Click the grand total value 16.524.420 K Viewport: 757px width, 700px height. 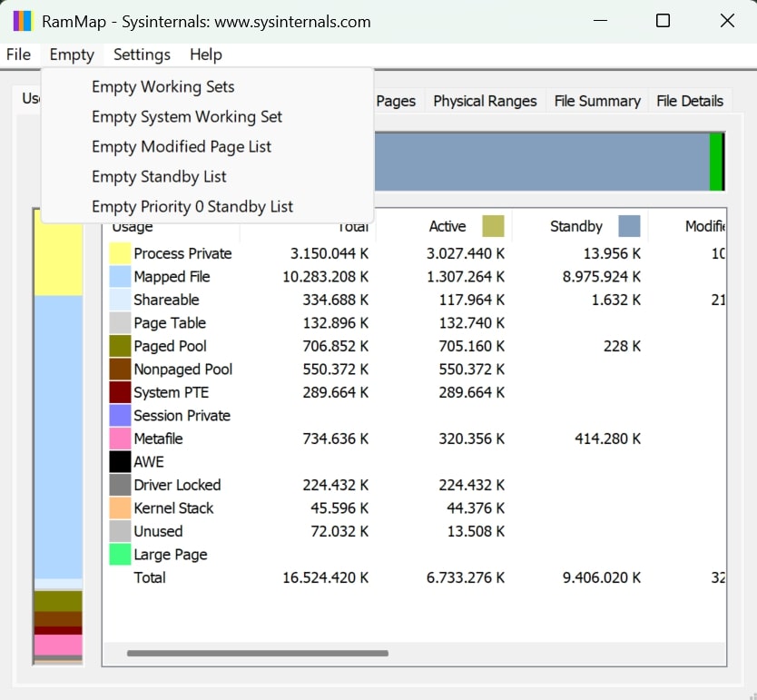(x=325, y=577)
